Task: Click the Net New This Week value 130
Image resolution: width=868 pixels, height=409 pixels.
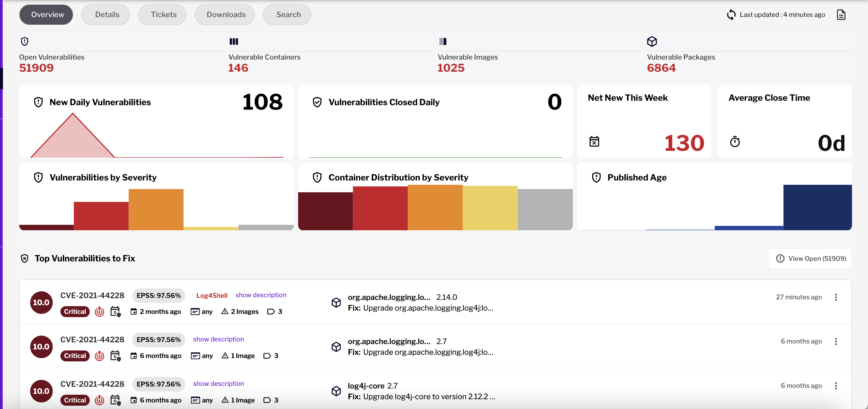Action: pos(684,143)
